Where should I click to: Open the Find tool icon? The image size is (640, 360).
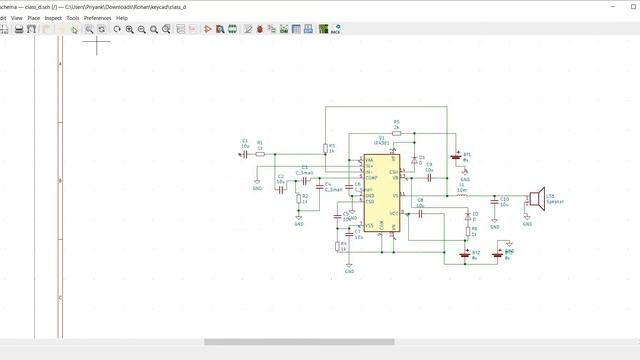tap(89, 29)
